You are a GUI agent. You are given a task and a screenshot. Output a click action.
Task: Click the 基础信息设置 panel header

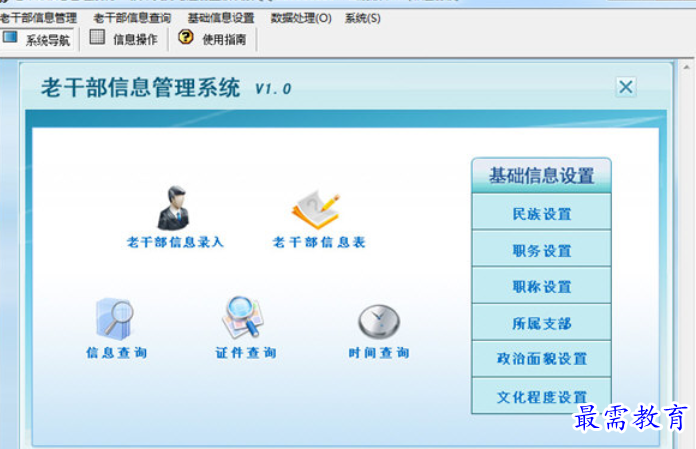pyautogui.click(x=542, y=176)
